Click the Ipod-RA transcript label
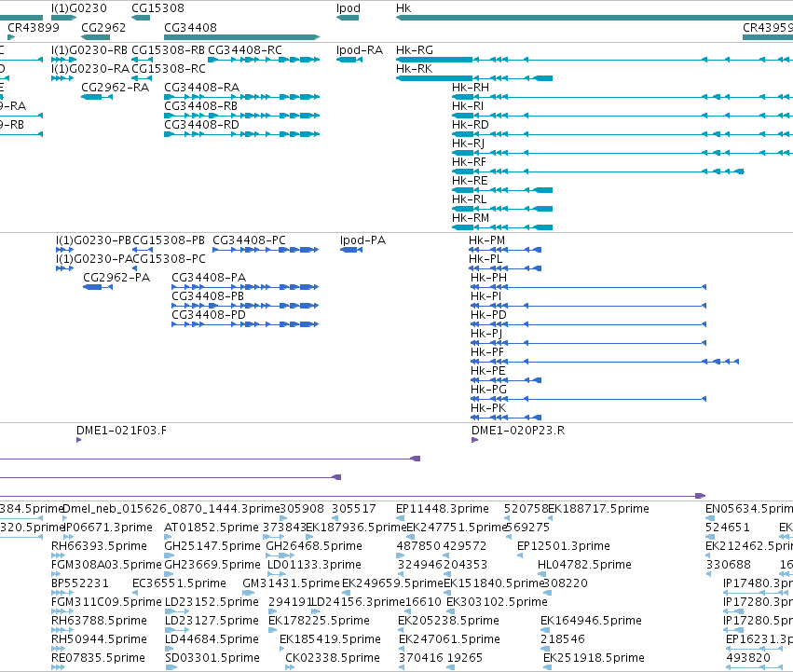The height and width of the screenshot is (672, 793). tap(360, 50)
